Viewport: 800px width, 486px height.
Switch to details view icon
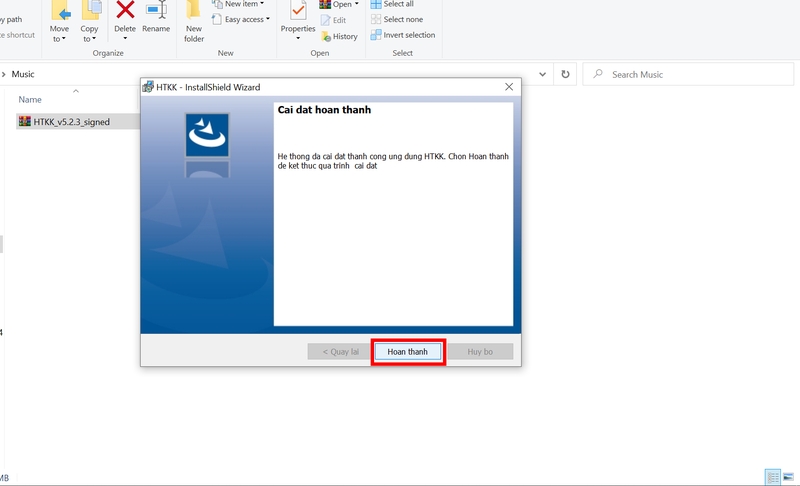[x=772, y=477]
